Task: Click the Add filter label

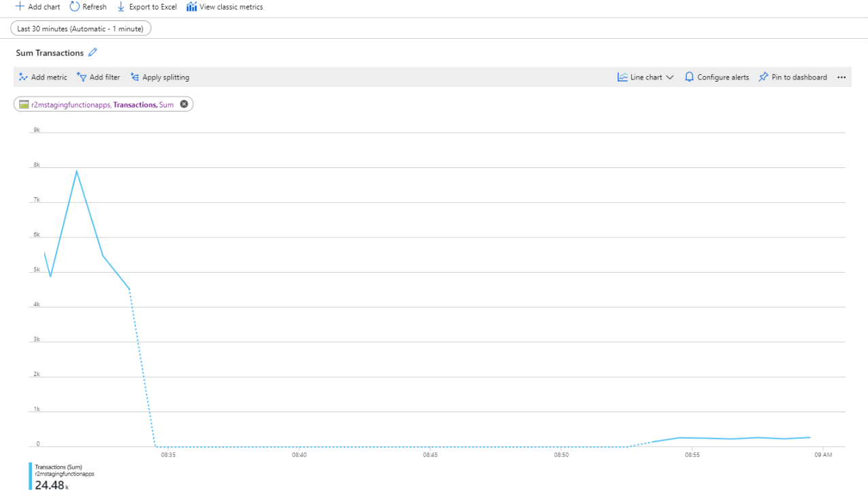Action: pos(105,78)
